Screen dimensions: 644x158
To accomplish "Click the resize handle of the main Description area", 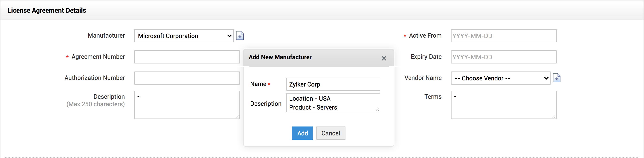I will [237, 116].
